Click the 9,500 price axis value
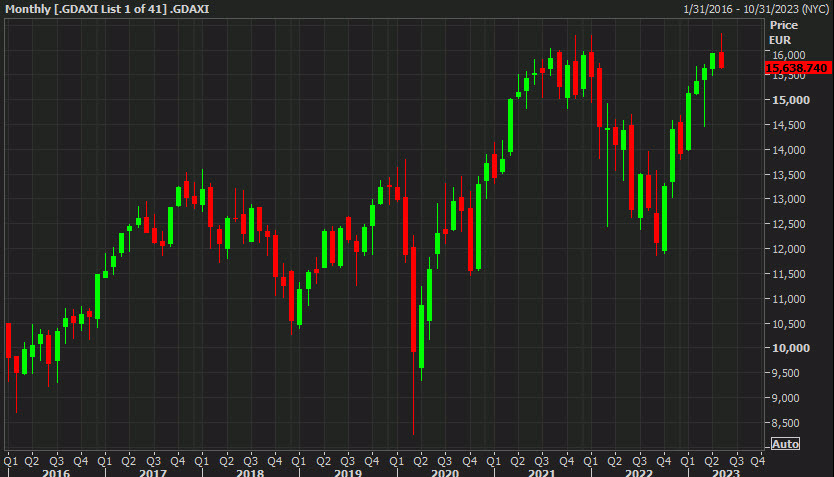The height and width of the screenshot is (477, 834). click(x=785, y=373)
